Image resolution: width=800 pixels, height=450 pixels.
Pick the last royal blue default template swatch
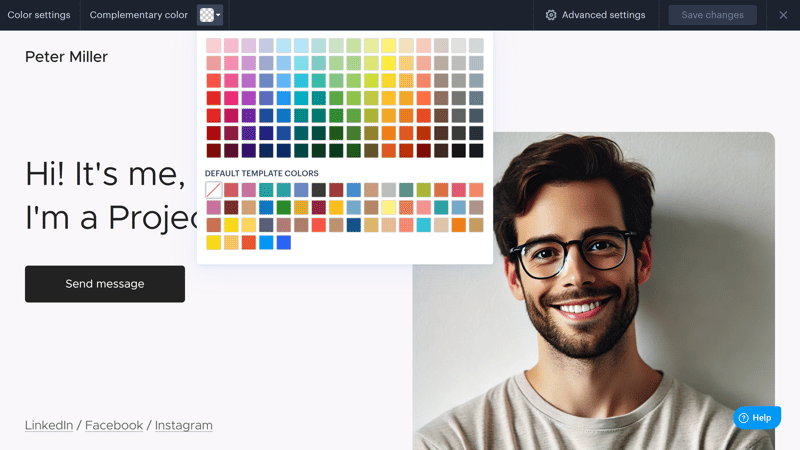coord(284,242)
